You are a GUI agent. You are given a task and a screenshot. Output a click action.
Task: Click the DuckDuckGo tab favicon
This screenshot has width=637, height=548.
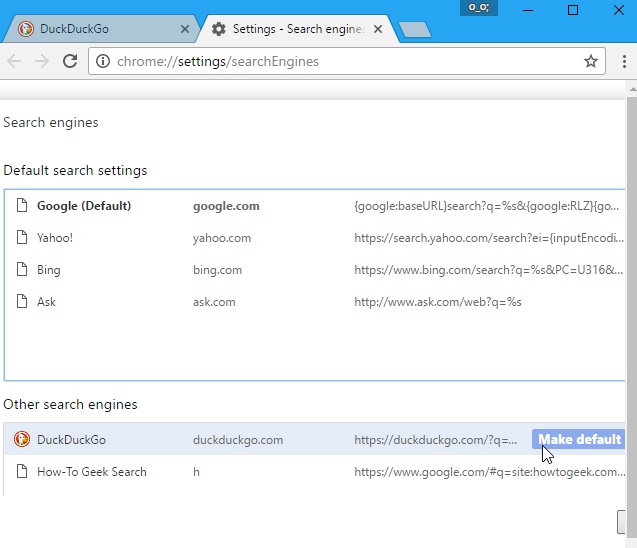26,29
